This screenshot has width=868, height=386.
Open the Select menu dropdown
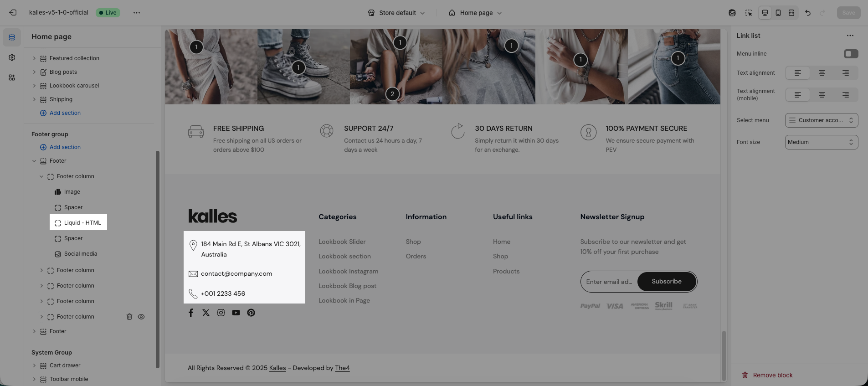coord(821,120)
